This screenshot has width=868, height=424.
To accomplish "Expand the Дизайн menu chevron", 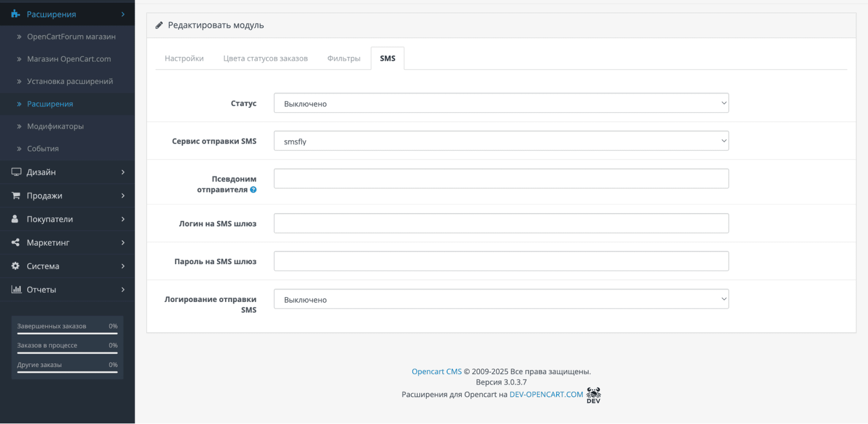I will pos(123,172).
